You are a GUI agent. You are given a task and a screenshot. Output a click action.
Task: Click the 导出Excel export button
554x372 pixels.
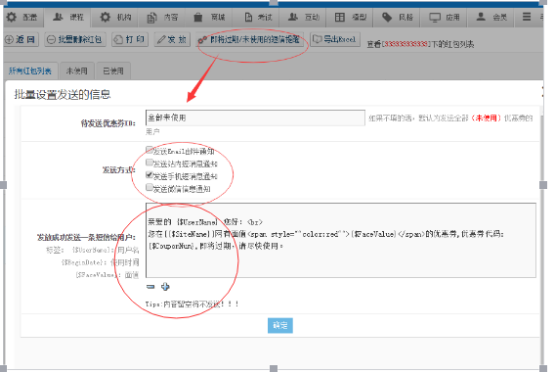pos(335,39)
